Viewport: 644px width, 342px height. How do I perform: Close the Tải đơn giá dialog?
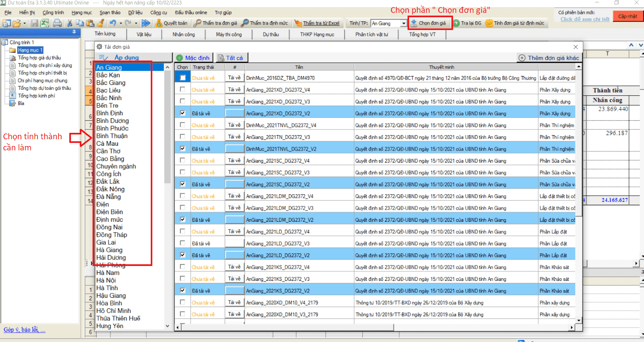[x=576, y=47]
